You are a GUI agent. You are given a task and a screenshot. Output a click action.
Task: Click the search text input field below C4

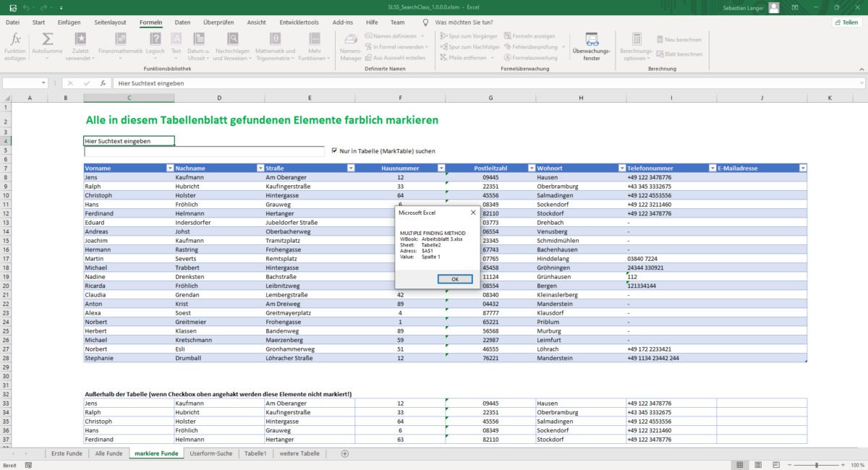click(204, 151)
